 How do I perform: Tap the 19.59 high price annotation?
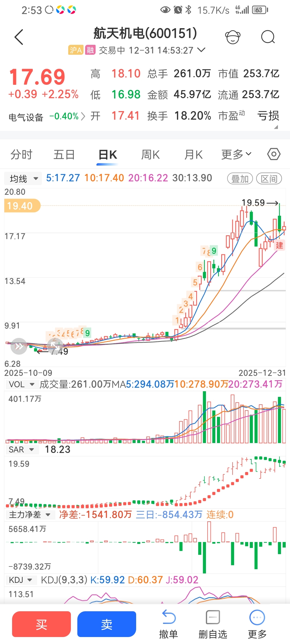pyautogui.click(x=253, y=203)
